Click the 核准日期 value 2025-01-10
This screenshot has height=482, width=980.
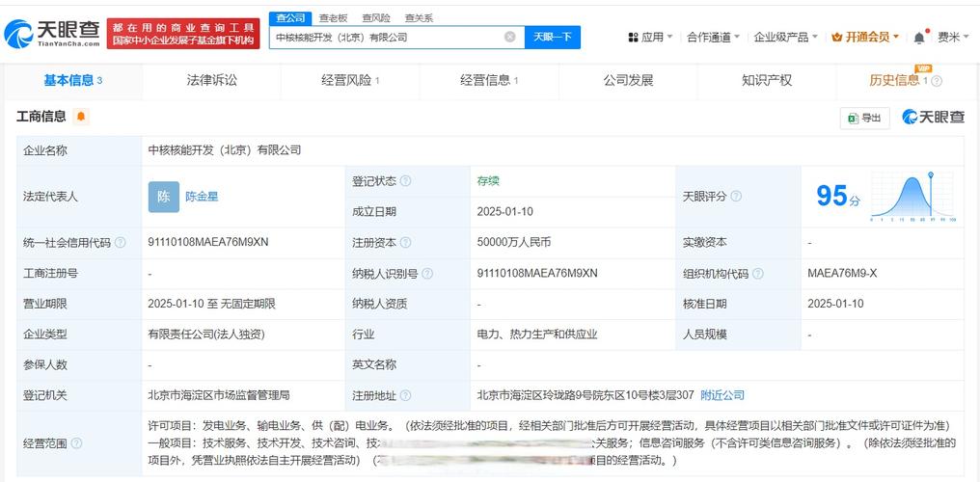coord(835,304)
